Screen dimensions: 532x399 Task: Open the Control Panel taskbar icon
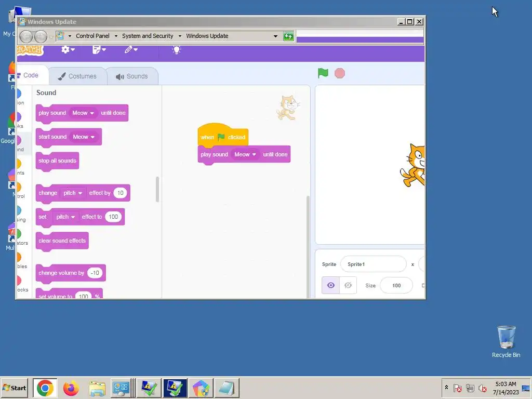click(121, 388)
